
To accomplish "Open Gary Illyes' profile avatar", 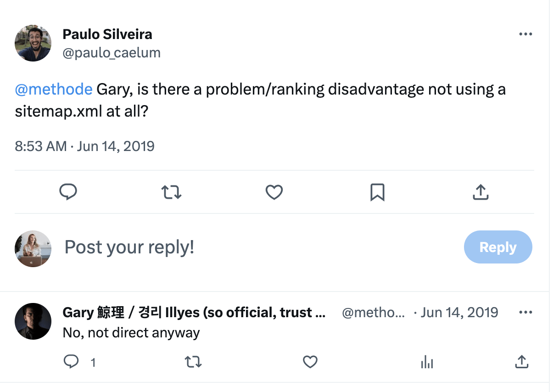I will point(33,321).
